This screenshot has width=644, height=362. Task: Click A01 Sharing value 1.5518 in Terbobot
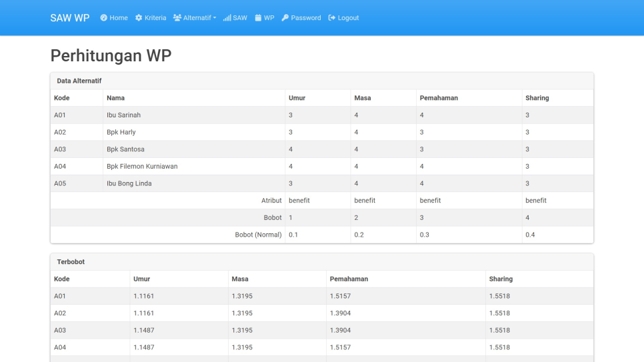pyautogui.click(x=499, y=296)
